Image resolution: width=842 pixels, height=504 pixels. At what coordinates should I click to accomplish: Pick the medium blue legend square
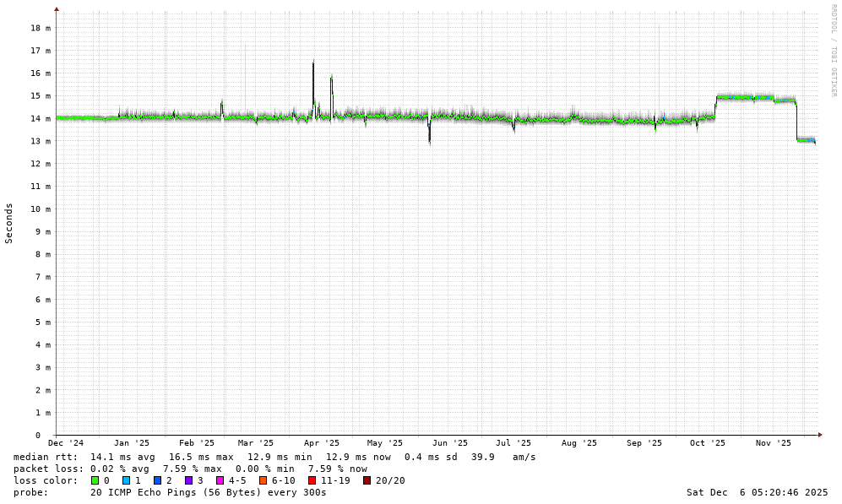(157, 480)
